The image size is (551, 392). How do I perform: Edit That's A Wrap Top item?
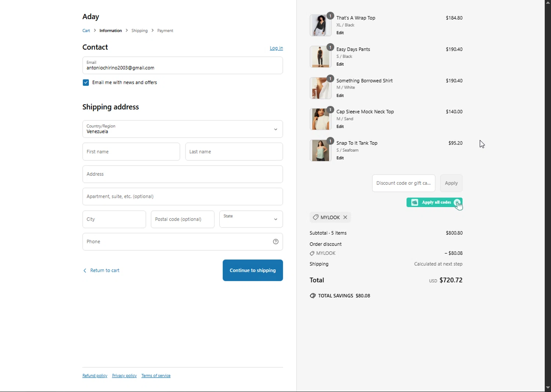point(340,33)
